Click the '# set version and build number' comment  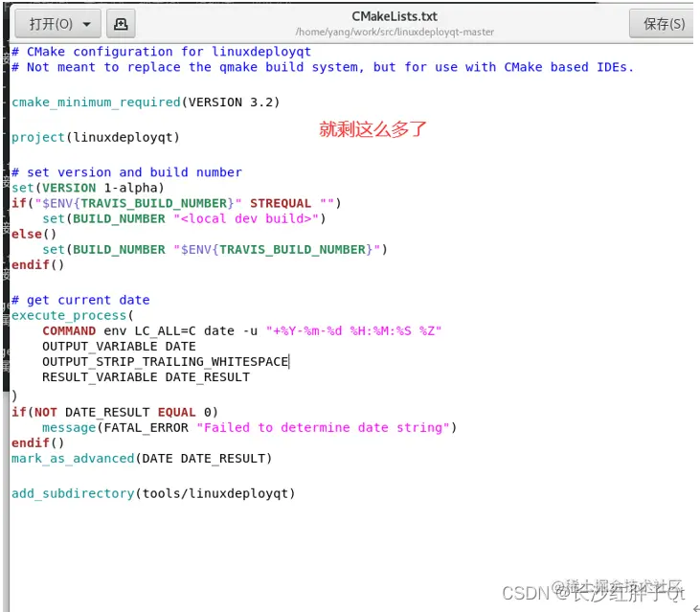click(126, 172)
